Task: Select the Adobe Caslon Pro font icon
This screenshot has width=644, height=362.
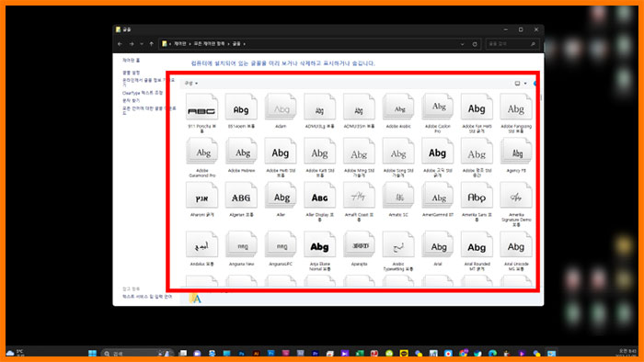Action: tap(438, 107)
